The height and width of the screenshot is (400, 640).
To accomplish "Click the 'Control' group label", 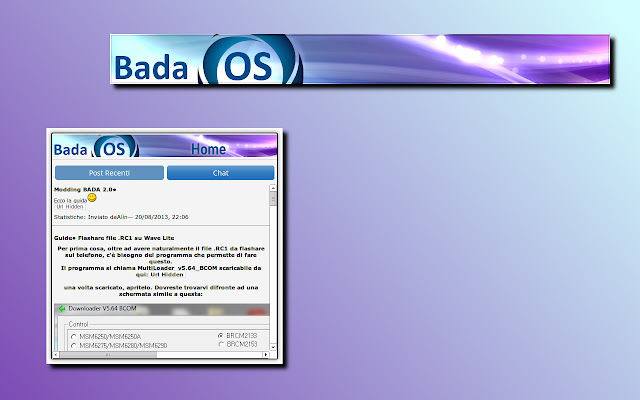I will point(78,324).
